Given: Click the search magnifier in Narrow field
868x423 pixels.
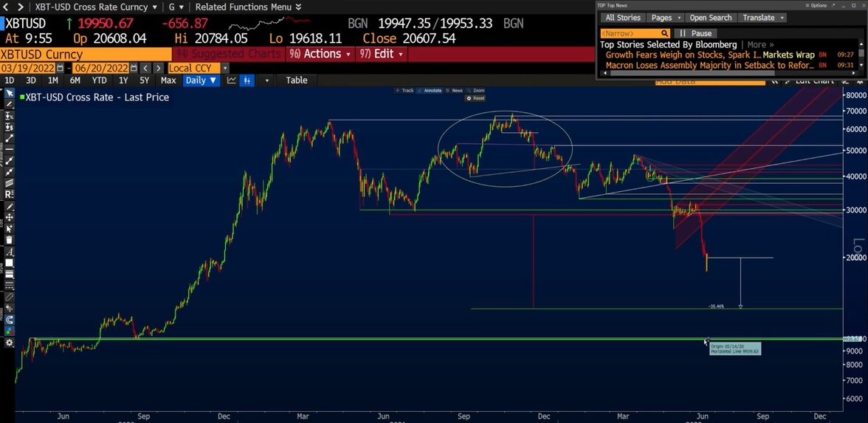Looking at the screenshot, I should pos(665,33).
